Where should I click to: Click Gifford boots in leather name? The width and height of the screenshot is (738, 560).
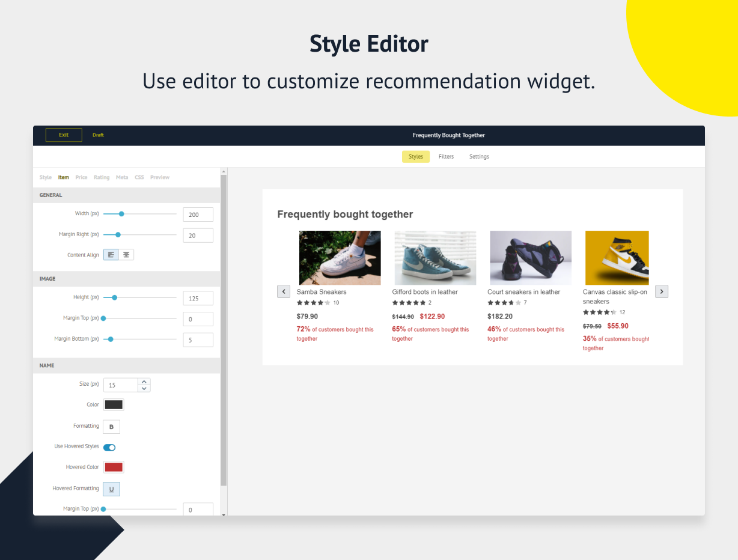point(425,292)
